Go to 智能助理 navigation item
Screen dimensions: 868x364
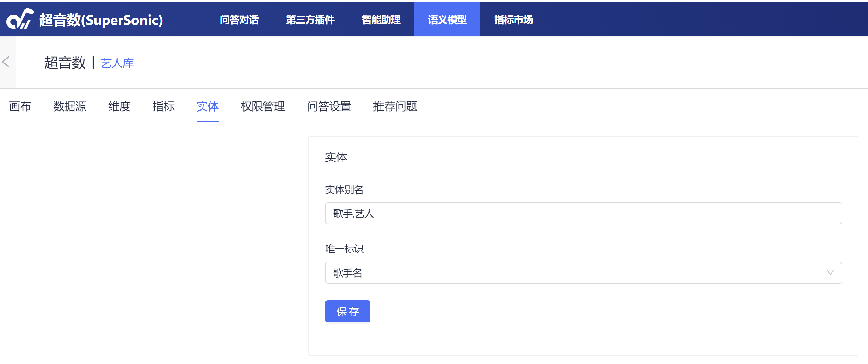[x=381, y=20]
